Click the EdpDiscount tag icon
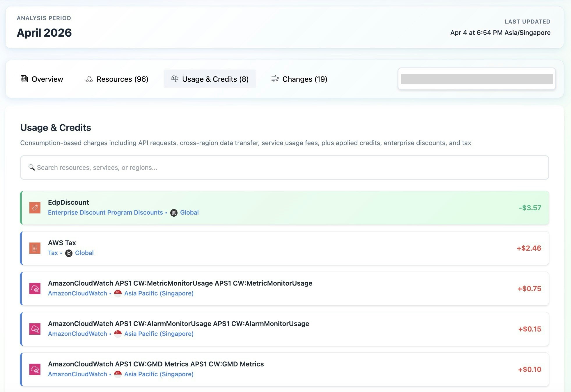The height and width of the screenshot is (392, 571). coord(35,208)
